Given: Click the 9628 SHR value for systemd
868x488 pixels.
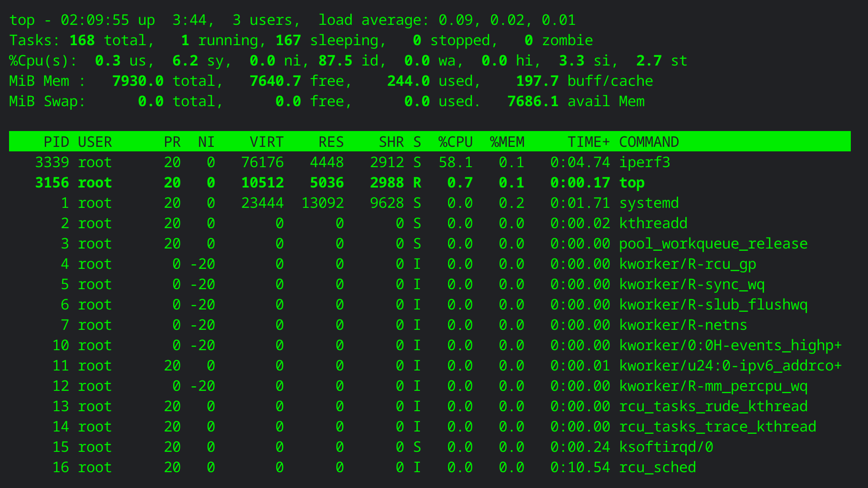Looking at the screenshot, I should coord(387,203).
